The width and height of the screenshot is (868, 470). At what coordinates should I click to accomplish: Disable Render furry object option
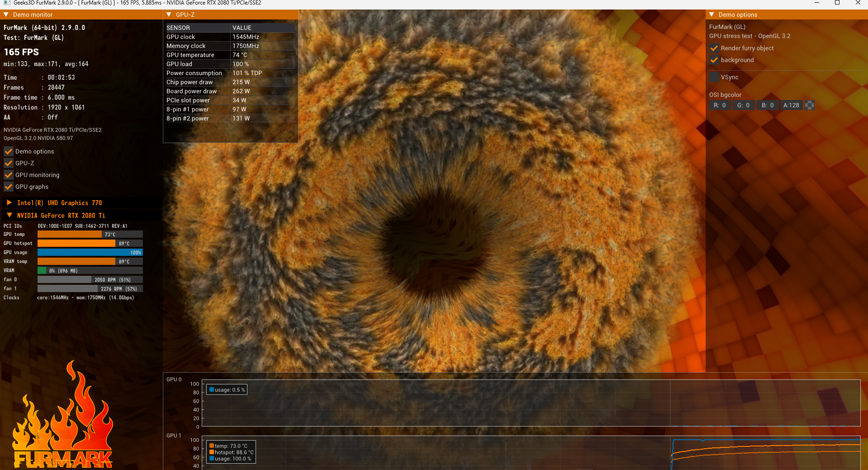coord(714,48)
